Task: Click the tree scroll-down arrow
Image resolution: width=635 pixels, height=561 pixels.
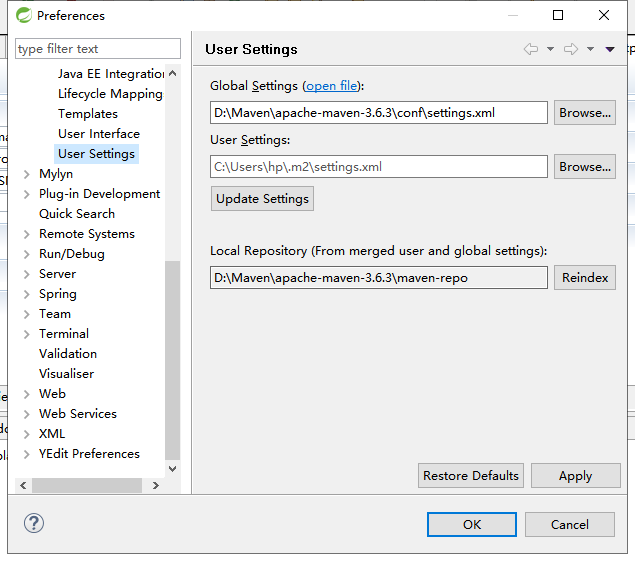Action: pyautogui.click(x=173, y=469)
